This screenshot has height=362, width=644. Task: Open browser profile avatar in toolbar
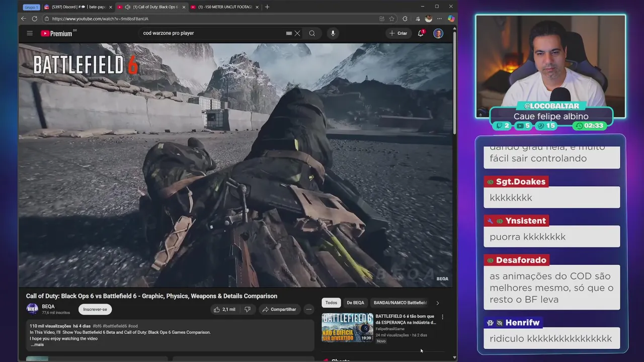point(429,19)
